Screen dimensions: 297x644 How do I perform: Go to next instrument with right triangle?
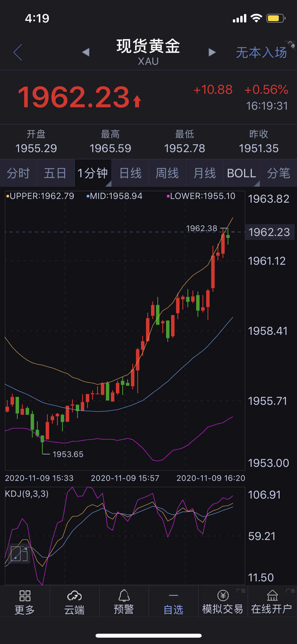[x=212, y=52]
